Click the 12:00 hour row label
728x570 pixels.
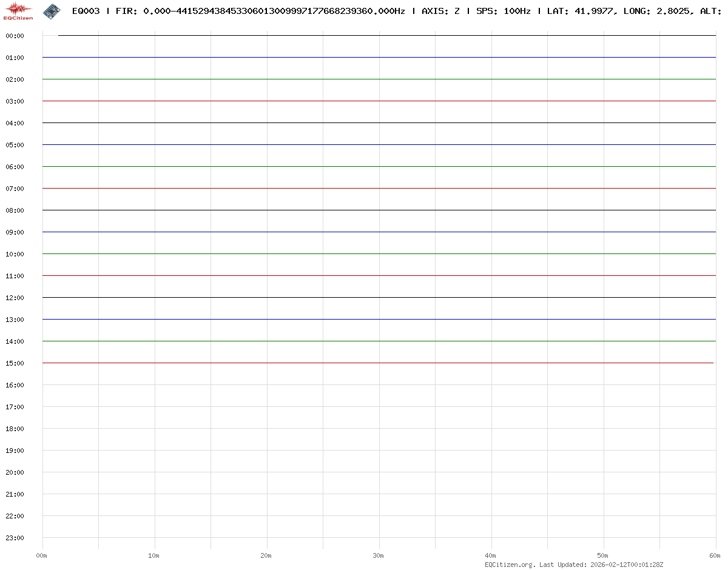[x=15, y=298]
